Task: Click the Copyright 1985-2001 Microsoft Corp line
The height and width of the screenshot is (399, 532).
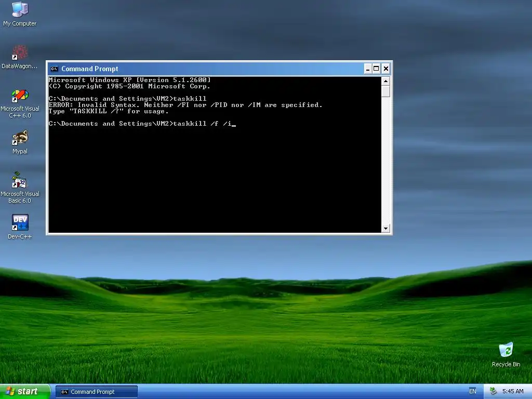Action: pos(129,86)
